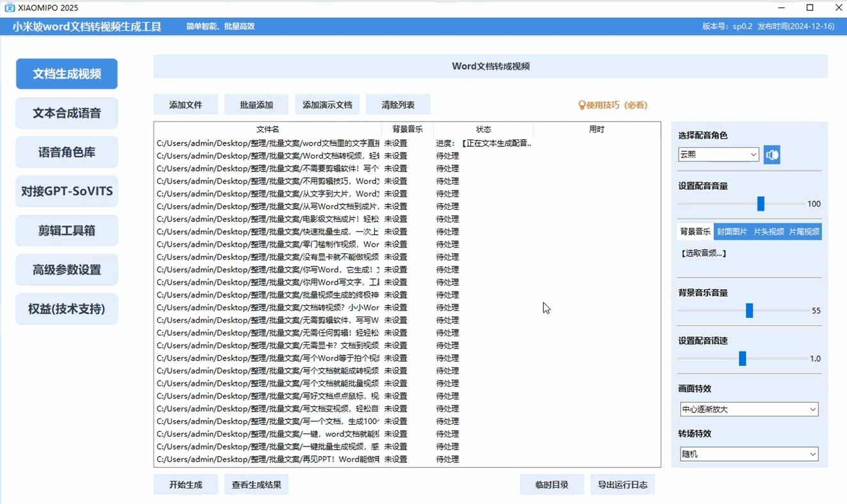Image resolution: width=847 pixels, height=504 pixels.
Task: Click the 背景音乐 column header in file list
Action: (x=408, y=129)
